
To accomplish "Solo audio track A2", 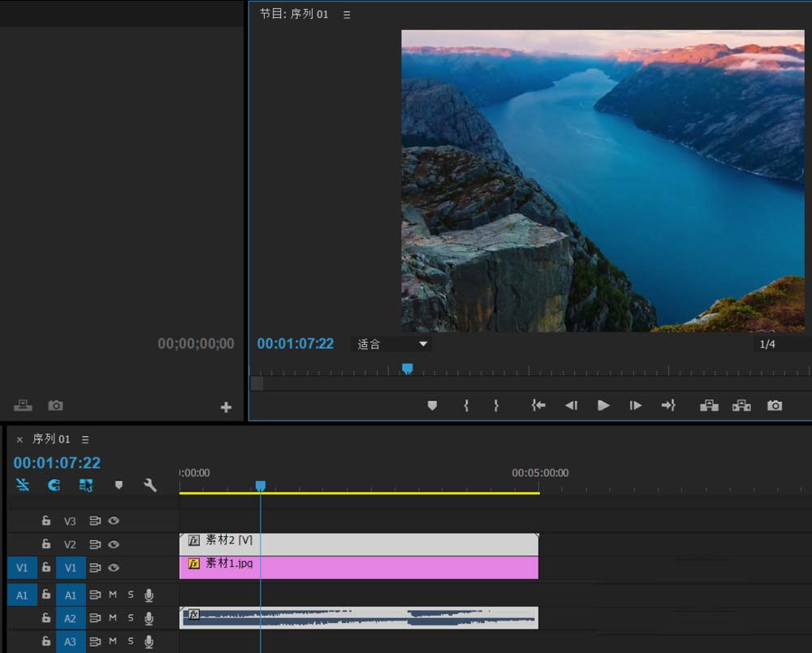I will pos(131,619).
